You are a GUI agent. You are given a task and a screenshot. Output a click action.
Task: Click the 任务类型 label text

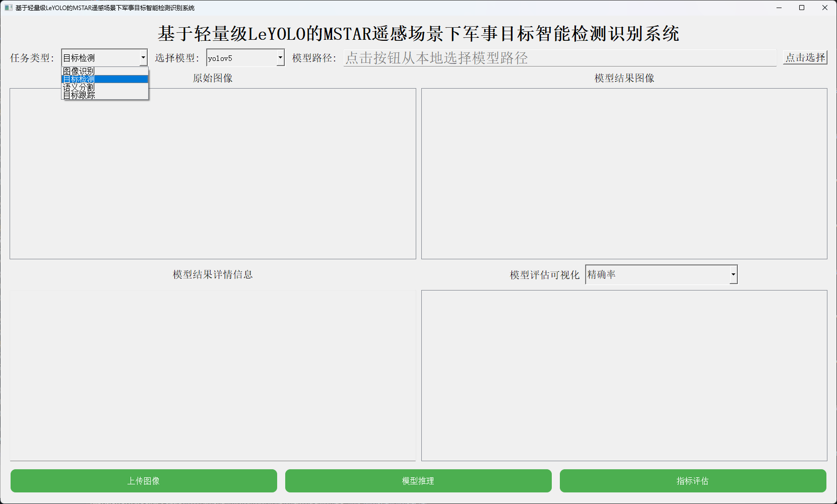pyautogui.click(x=32, y=58)
